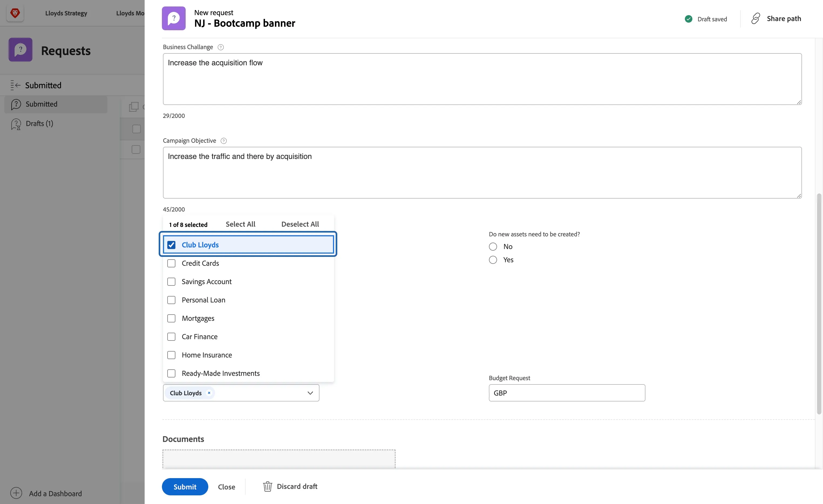
Task: Select No for new assets
Action: (493, 247)
